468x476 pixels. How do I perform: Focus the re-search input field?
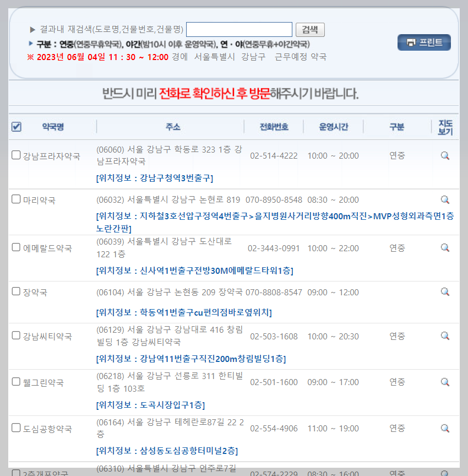(x=239, y=29)
